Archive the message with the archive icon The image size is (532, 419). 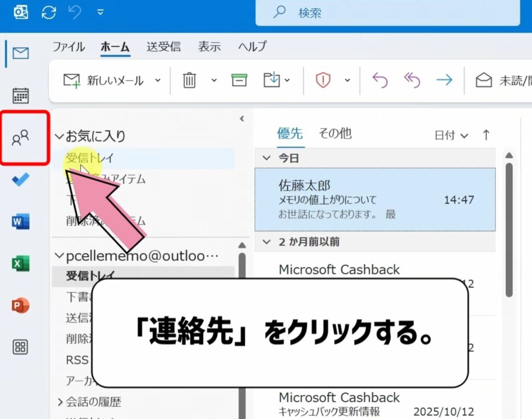click(x=238, y=80)
